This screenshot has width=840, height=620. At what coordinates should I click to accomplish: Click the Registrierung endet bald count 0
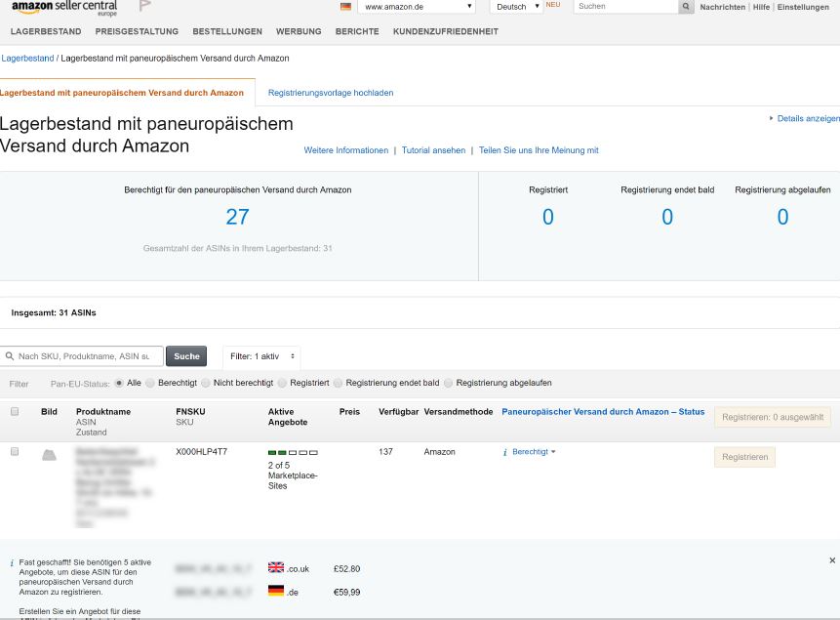pyautogui.click(x=667, y=217)
